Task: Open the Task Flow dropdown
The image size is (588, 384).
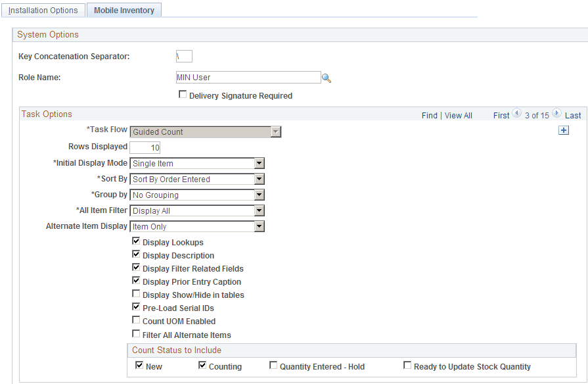Action: point(275,131)
